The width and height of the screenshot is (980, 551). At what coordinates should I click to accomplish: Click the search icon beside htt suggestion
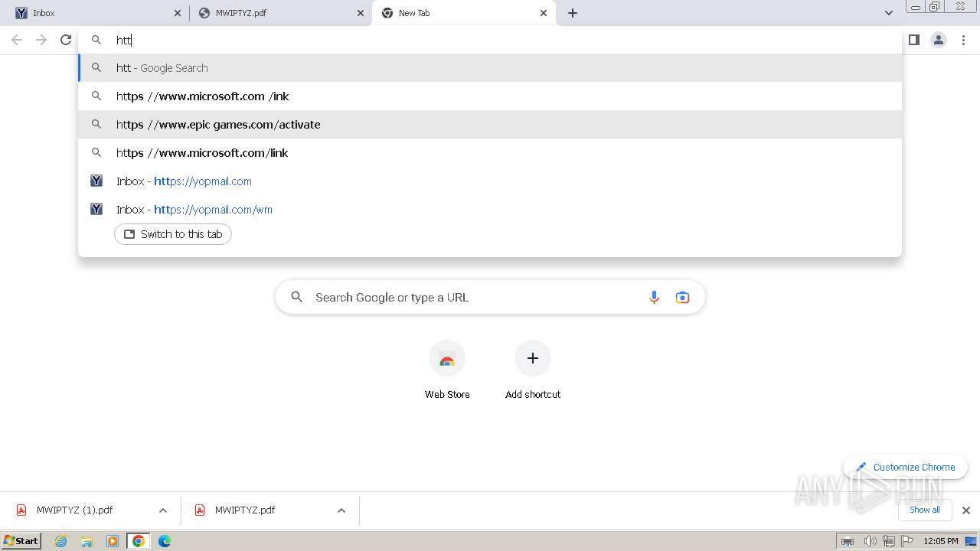96,67
